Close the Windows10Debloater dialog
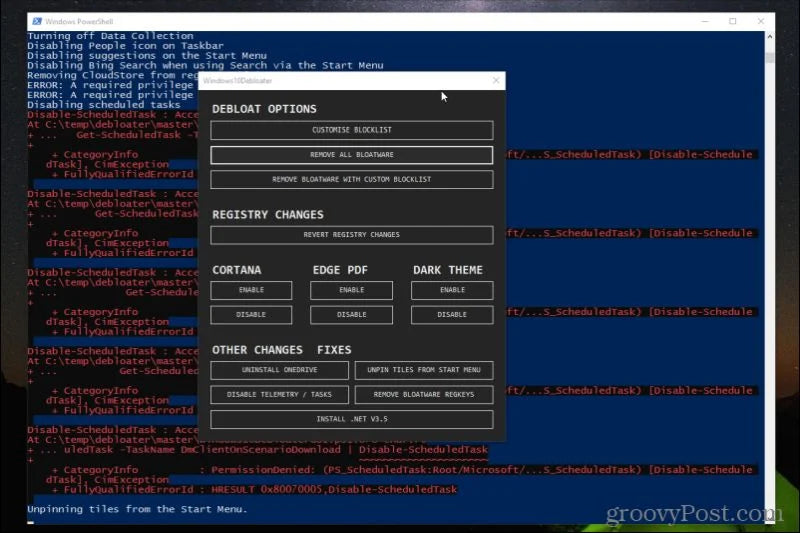 [496, 81]
